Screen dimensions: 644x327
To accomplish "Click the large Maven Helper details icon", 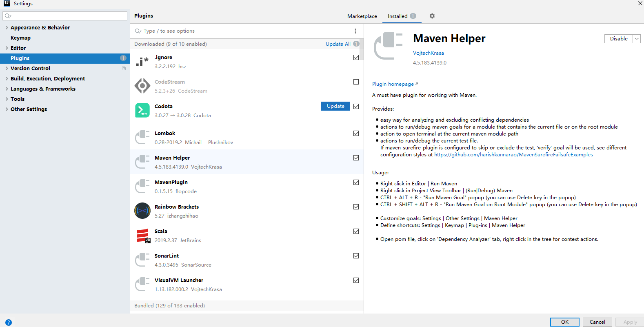I will click(388, 46).
